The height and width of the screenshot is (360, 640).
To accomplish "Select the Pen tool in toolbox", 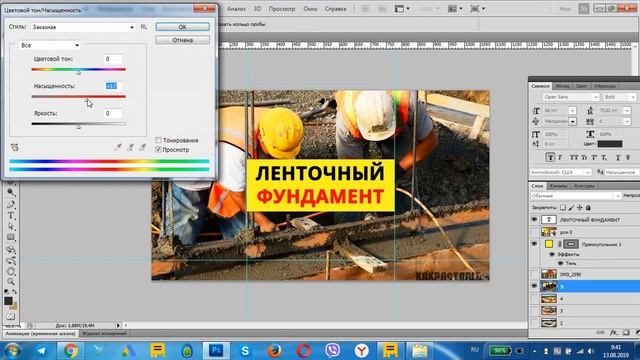I will (x=11, y=204).
